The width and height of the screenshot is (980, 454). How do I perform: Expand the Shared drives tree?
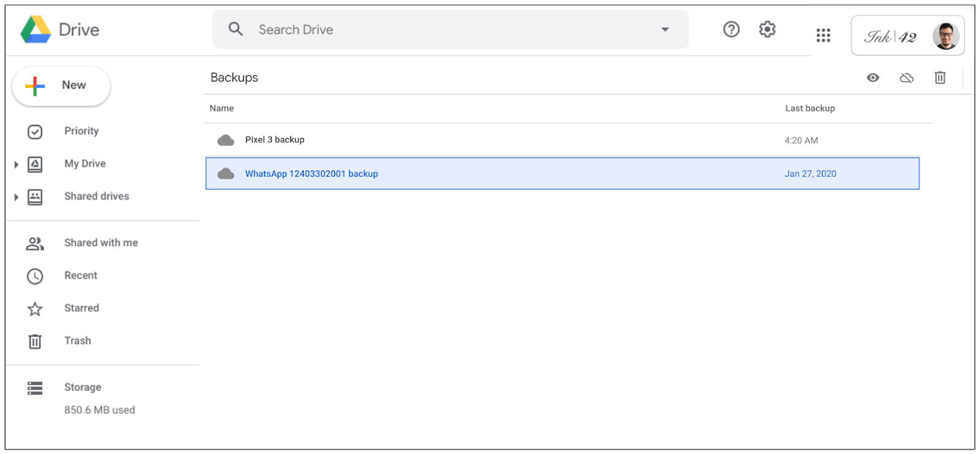17,197
